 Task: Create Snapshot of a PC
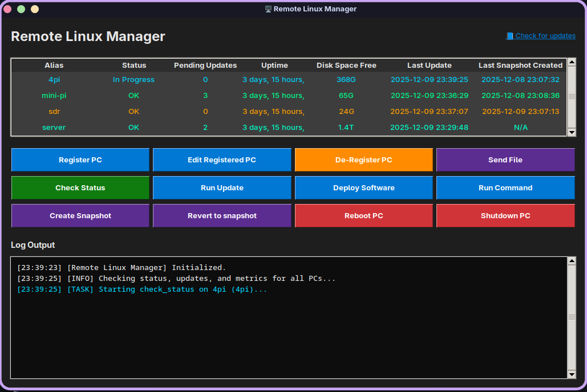[80, 215]
